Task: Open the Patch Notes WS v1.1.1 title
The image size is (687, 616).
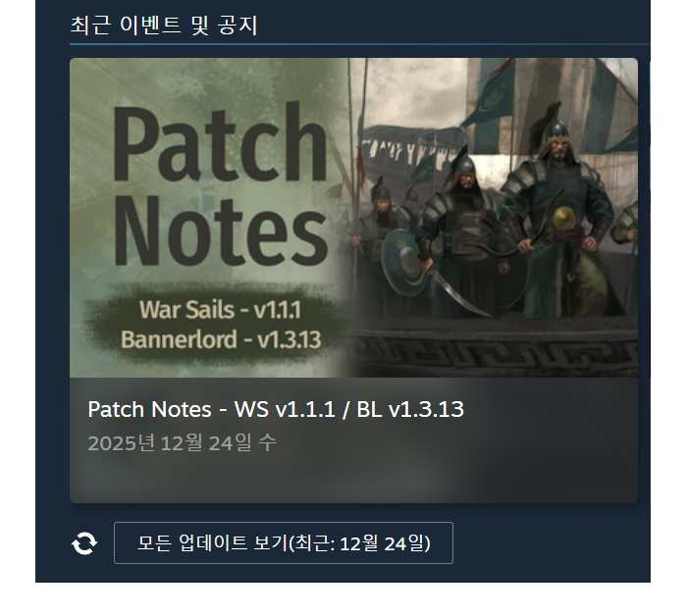Action: pyautogui.click(x=276, y=409)
